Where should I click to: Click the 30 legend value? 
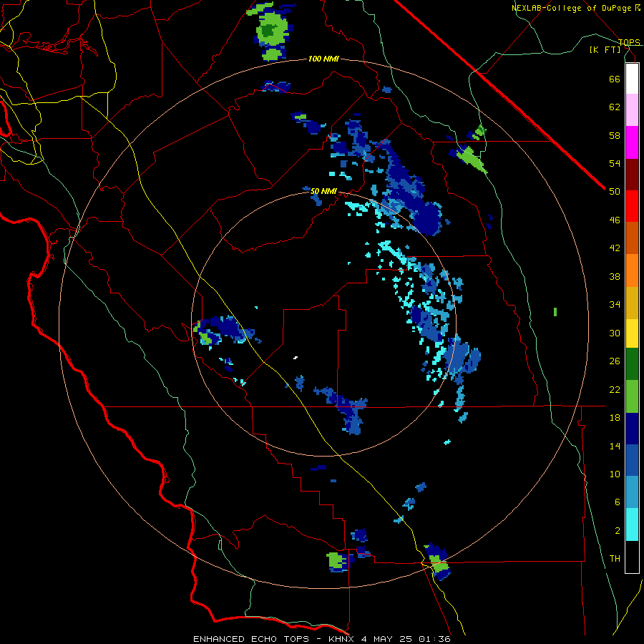[615, 333]
